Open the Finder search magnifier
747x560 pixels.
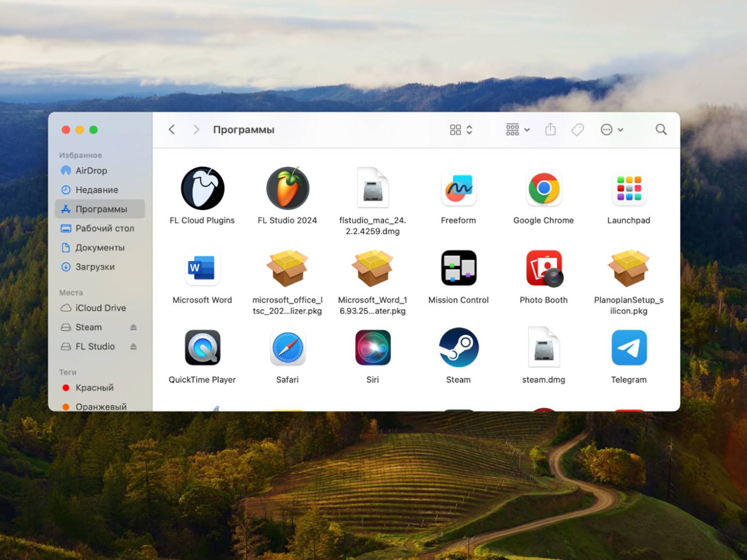click(x=661, y=129)
